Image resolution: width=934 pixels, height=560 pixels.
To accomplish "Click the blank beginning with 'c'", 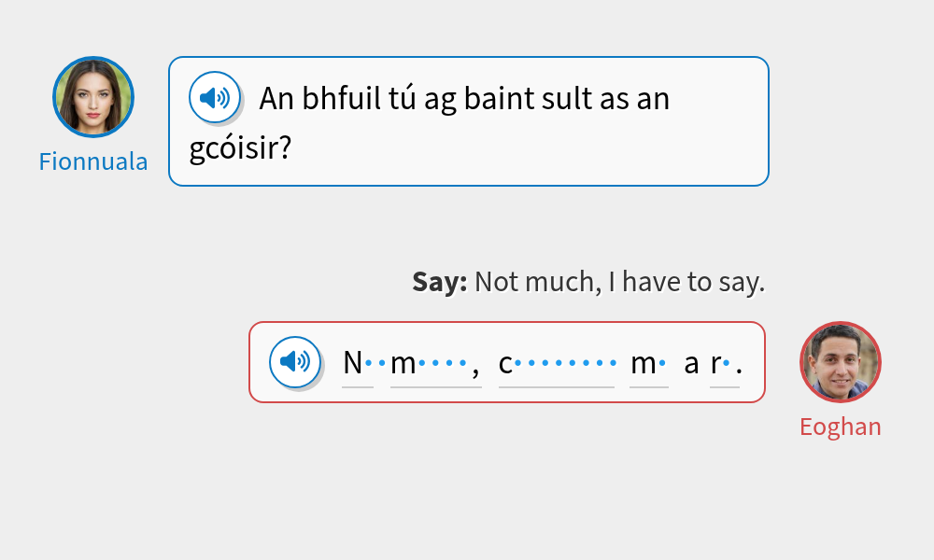I will point(556,364).
